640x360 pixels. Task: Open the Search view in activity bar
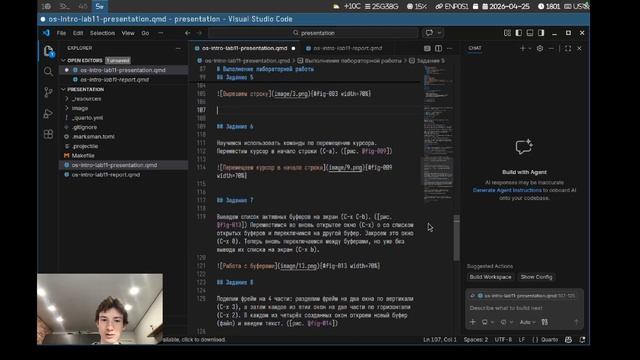pos(48,72)
